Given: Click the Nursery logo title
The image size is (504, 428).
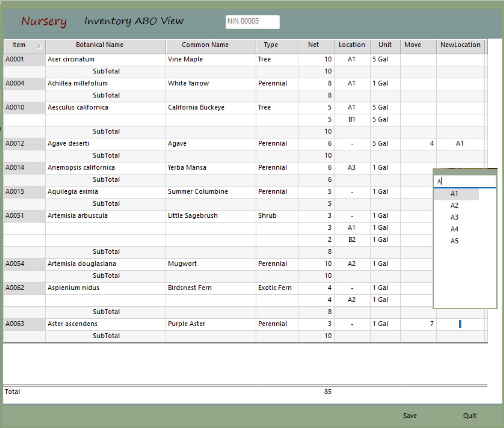Looking at the screenshot, I should tap(44, 22).
